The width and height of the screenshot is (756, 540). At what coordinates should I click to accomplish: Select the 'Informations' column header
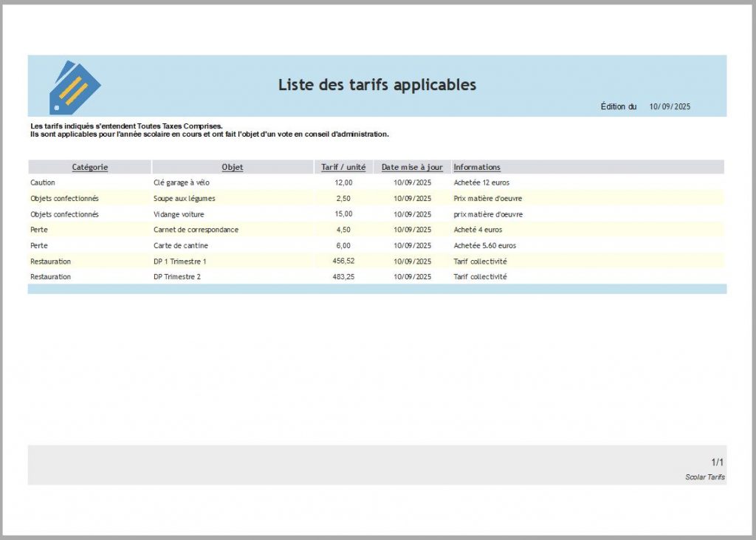coord(477,167)
